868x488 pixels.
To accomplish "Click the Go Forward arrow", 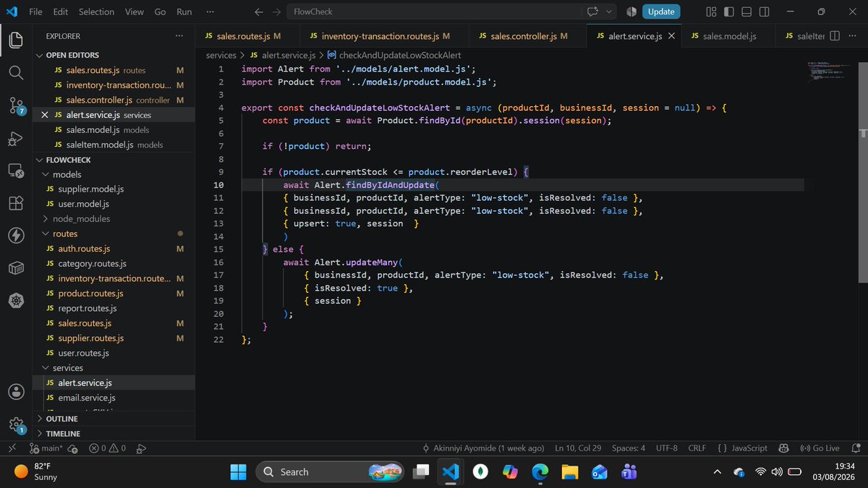I will point(276,12).
